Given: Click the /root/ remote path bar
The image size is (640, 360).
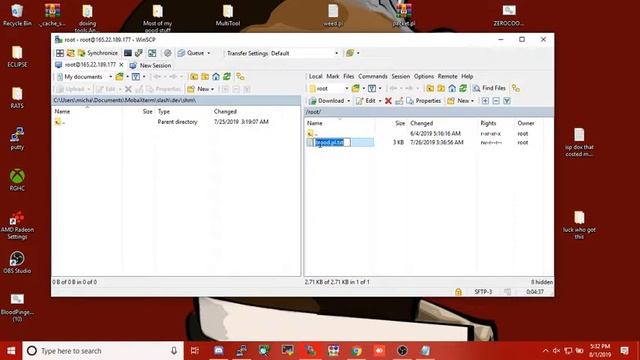Looking at the screenshot, I should [x=429, y=112].
